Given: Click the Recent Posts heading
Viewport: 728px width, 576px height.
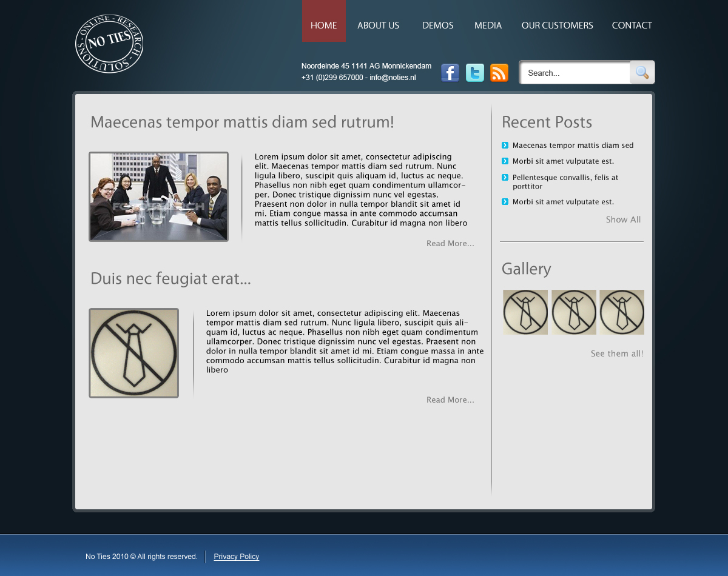Looking at the screenshot, I should (547, 122).
